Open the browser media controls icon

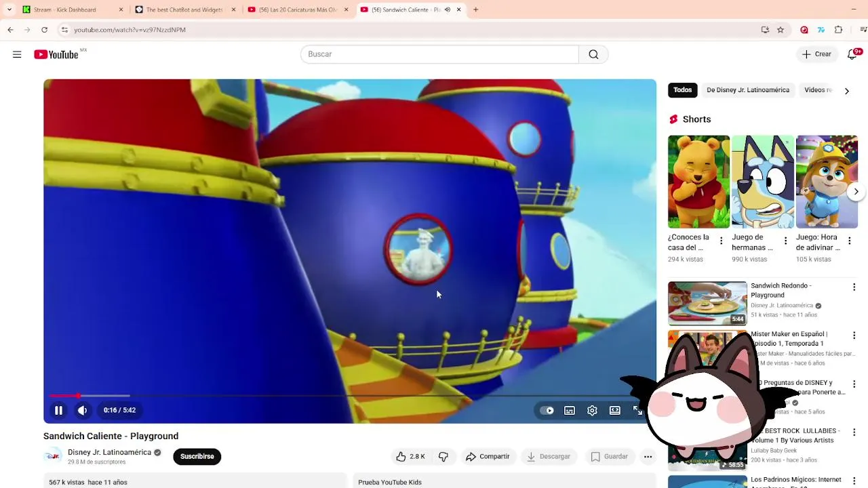(x=863, y=30)
